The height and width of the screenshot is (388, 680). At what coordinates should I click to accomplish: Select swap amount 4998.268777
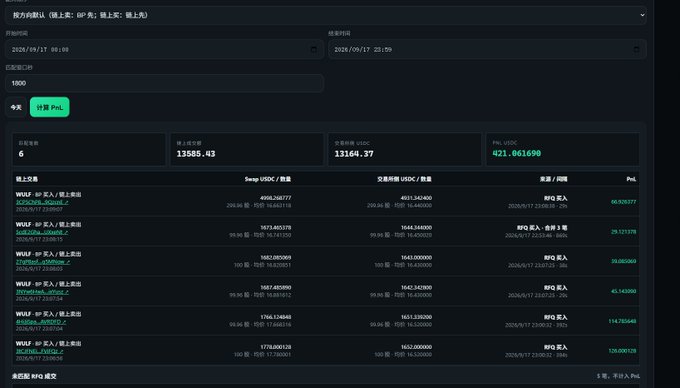275,198
